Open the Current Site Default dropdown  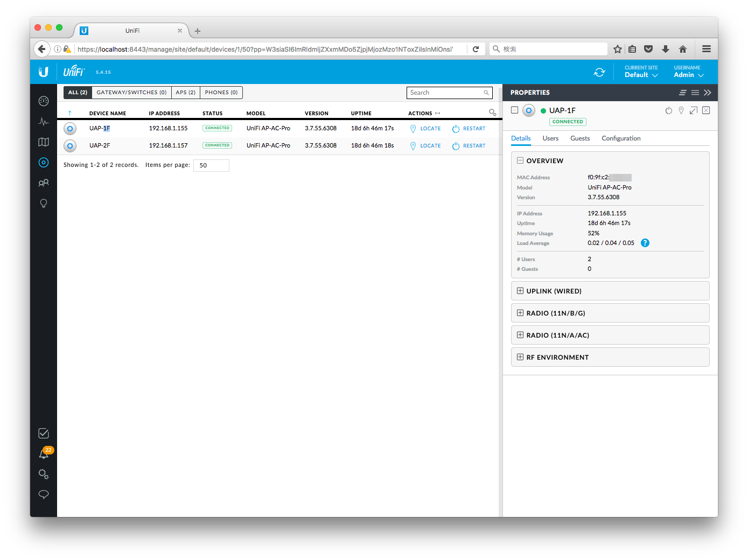click(641, 72)
